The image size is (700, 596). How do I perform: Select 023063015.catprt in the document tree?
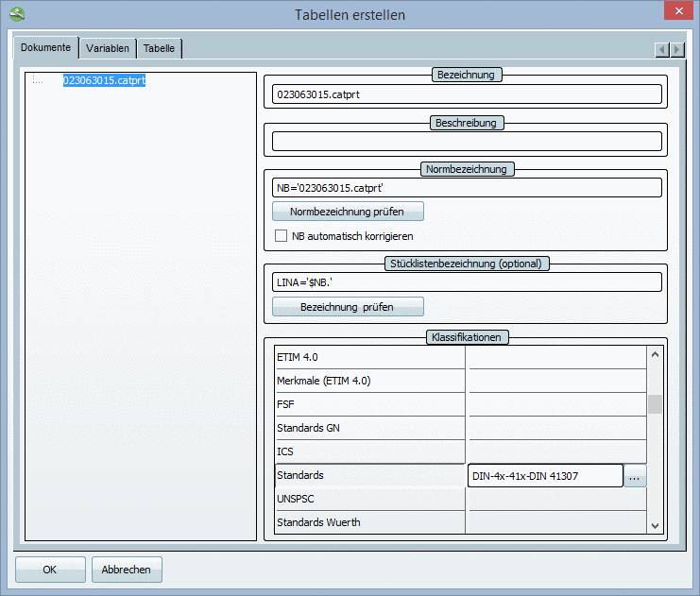[x=104, y=80]
